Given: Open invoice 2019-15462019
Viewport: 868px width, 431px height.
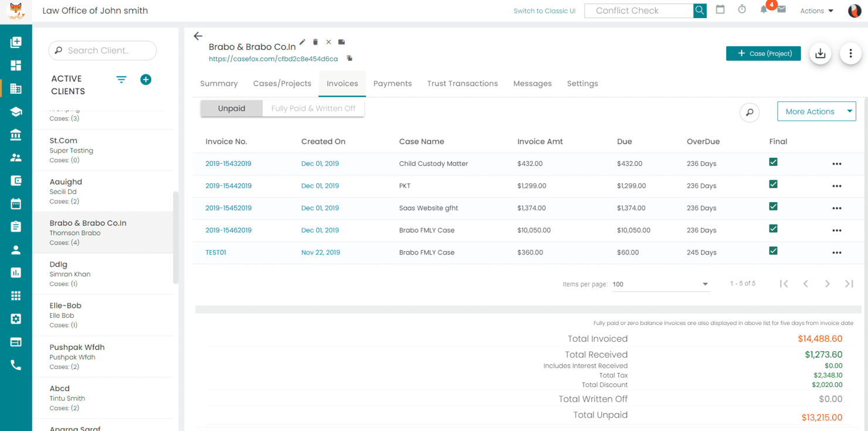Looking at the screenshot, I should (x=228, y=230).
